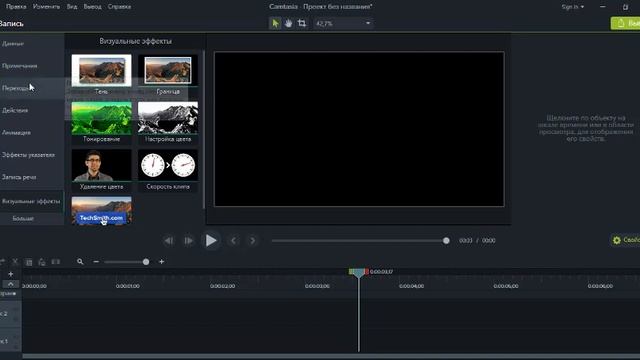
Task: Click the Paste icon on timeline toolbar
Action: point(42,262)
